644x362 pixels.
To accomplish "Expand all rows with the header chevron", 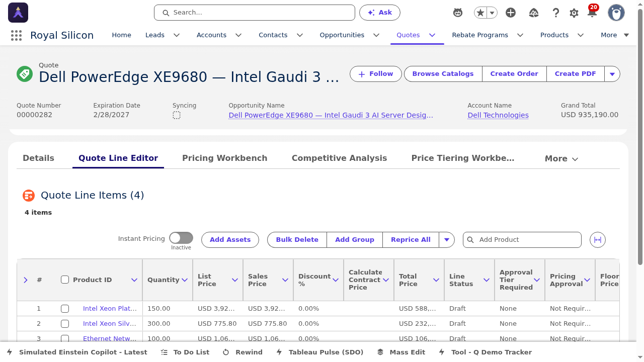I will tap(26, 280).
